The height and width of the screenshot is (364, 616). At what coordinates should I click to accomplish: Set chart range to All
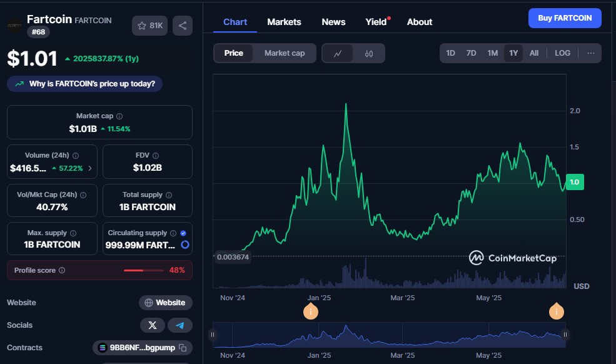534,53
